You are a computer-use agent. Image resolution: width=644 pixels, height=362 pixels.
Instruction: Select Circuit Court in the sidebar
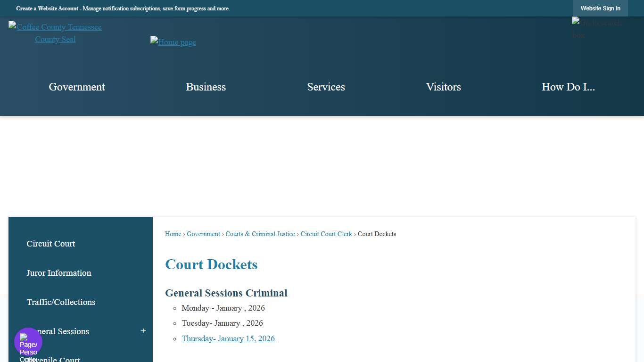(x=51, y=244)
